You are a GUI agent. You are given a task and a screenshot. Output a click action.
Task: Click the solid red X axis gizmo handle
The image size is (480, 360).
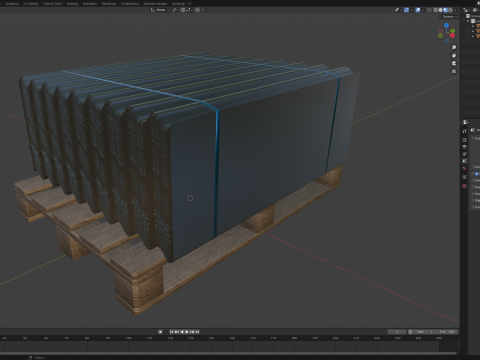452,35
